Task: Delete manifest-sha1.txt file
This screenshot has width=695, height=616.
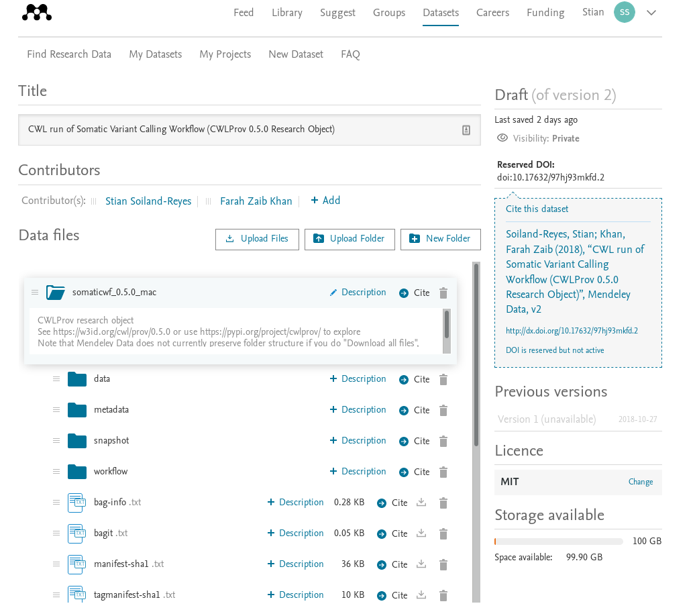Action: [x=443, y=564]
